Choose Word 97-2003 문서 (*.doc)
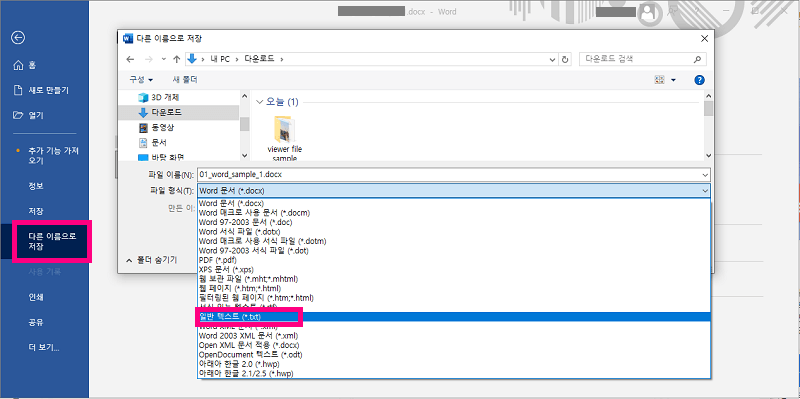This screenshot has width=800, height=399. click(x=454, y=222)
